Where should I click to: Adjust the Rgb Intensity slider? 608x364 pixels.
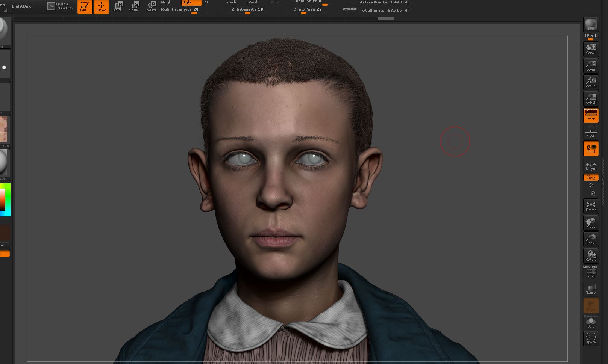click(x=192, y=10)
